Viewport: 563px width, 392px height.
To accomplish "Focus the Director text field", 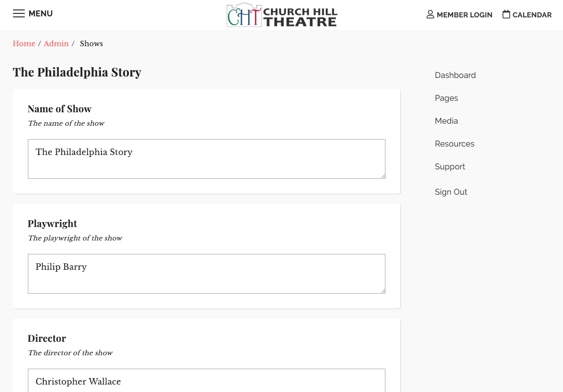I will [206, 380].
